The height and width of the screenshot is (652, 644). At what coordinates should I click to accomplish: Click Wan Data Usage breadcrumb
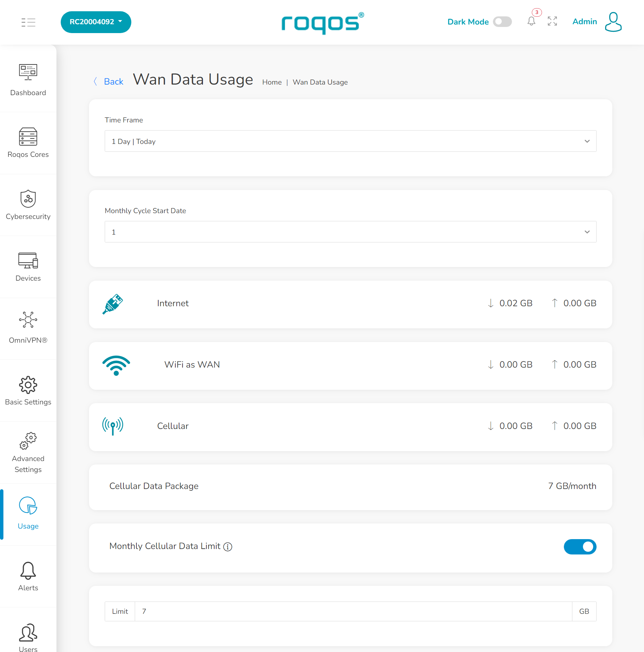click(320, 82)
